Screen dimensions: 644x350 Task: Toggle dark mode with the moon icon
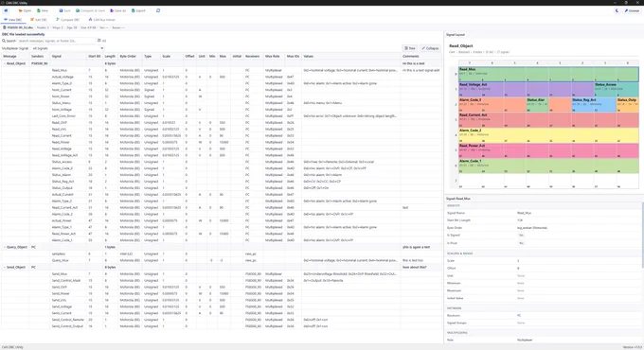click(617, 10)
